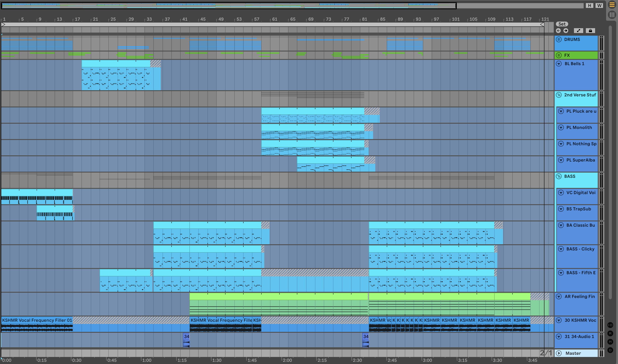The image size is (618, 364).
Task: Toggle Track Delay section with D button
Action: [x=610, y=350]
